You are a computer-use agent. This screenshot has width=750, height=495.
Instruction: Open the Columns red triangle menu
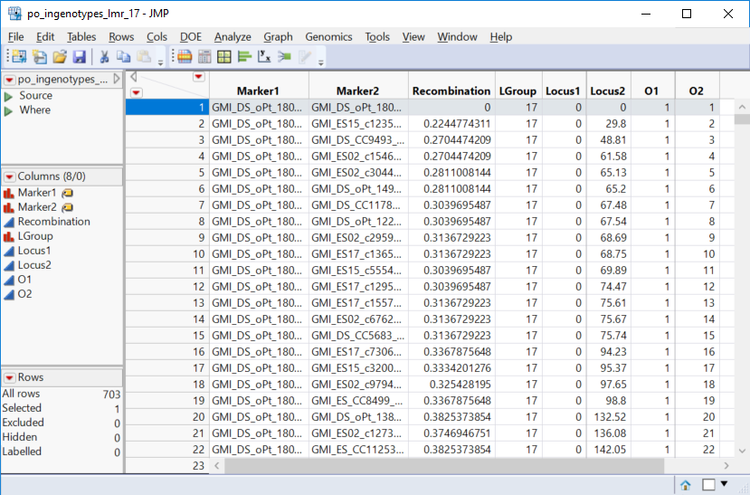pos(9,177)
